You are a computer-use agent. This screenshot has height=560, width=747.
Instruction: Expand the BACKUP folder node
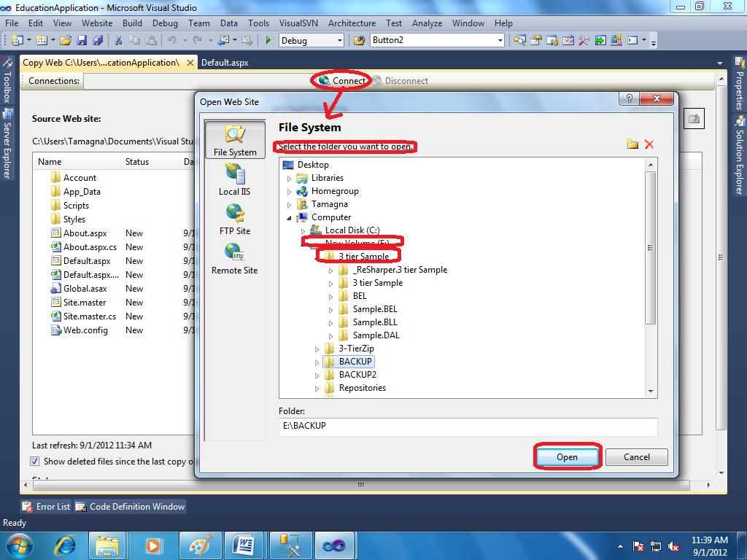317,362
